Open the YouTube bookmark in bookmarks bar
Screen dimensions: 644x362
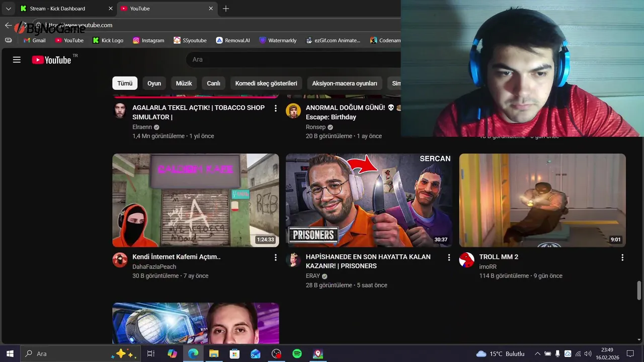[x=69, y=40]
